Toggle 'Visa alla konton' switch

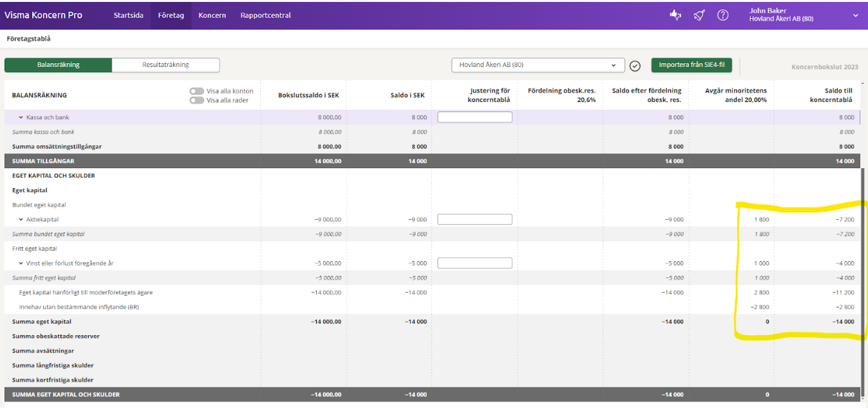196,92
